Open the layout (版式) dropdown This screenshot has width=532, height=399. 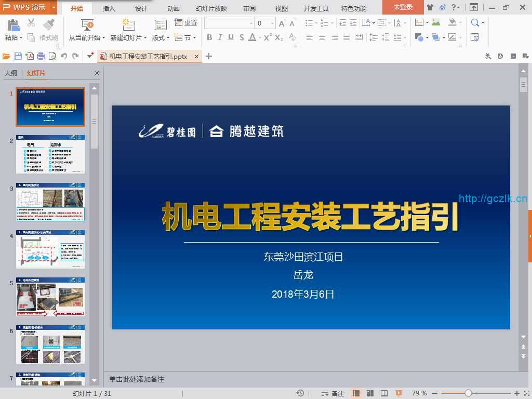point(161,37)
